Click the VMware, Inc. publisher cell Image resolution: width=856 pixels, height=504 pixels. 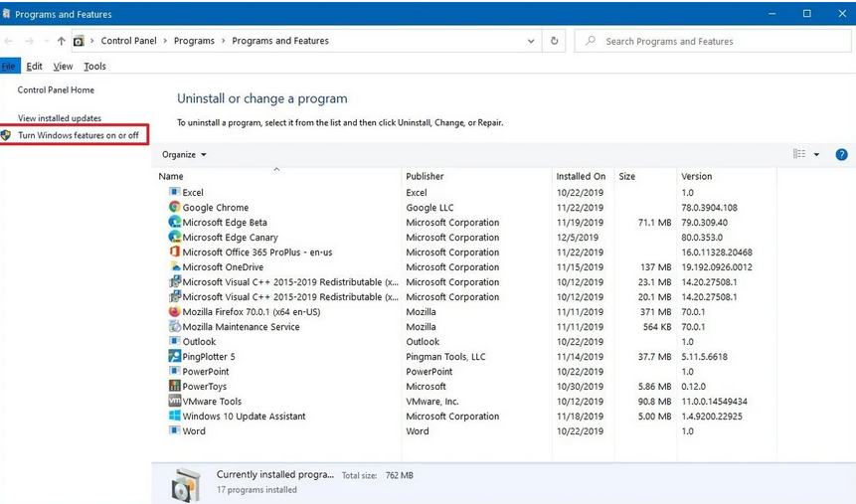pyautogui.click(x=432, y=402)
